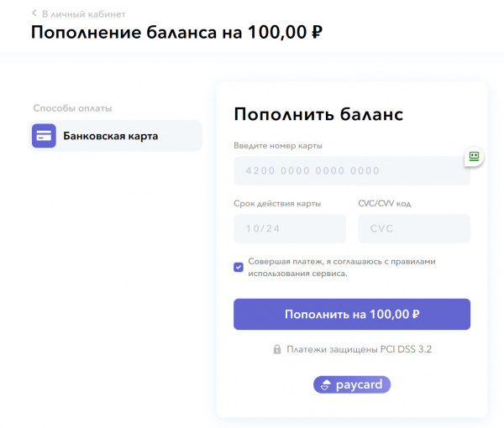Click the shield icon inside paycard badge
This screenshot has width=504, height=428.
tap(325, 385)
